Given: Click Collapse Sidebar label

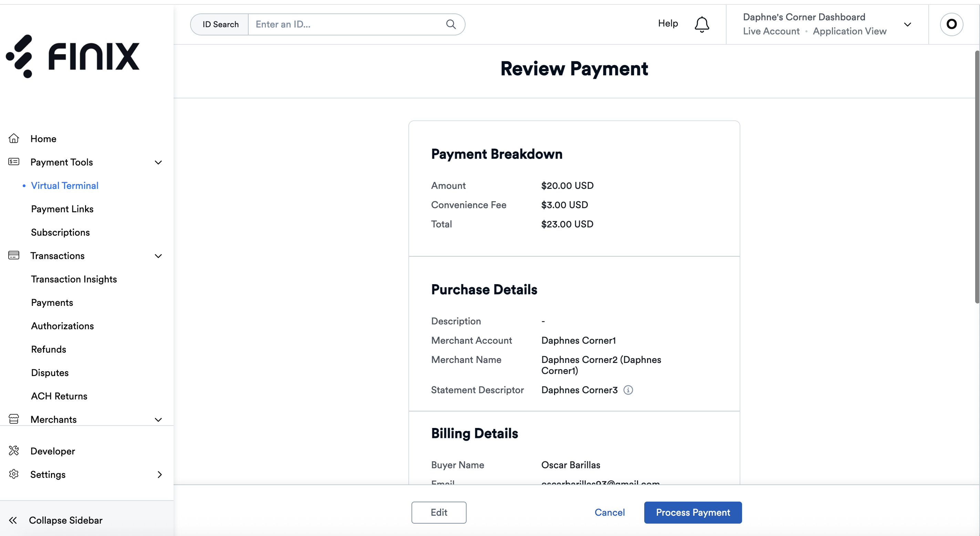Looking at the screenshot, I should pos(66,520).
